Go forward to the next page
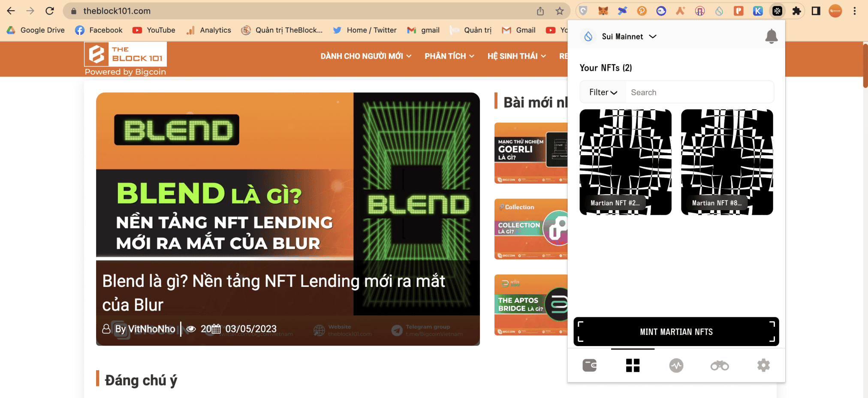The image size is (868, 398). (30, 11)
